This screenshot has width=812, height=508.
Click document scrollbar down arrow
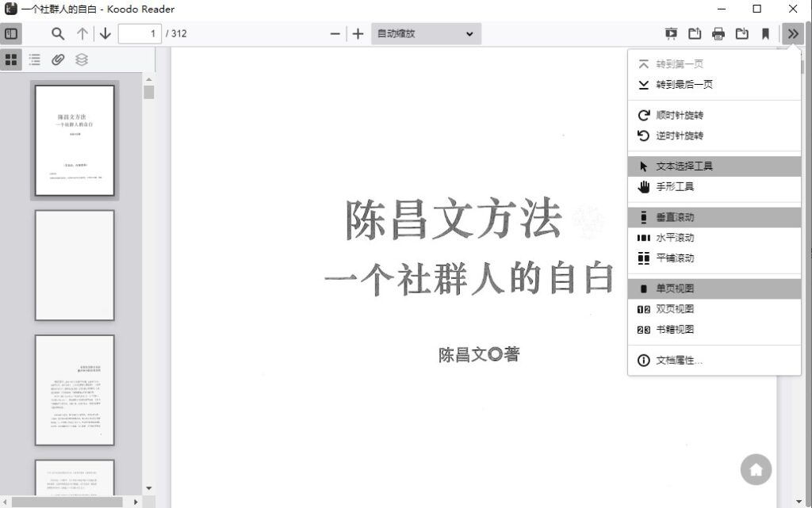click(799, 502)
